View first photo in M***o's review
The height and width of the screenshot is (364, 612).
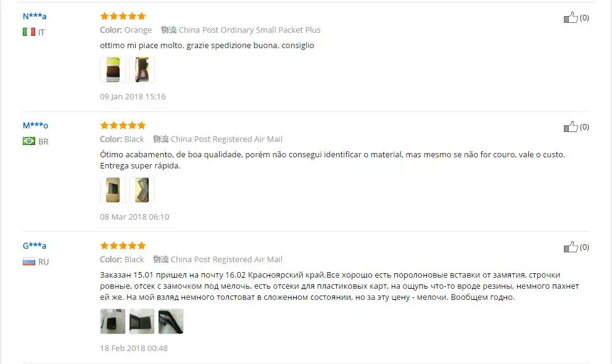pyautogui.click(x=113, y=190)
